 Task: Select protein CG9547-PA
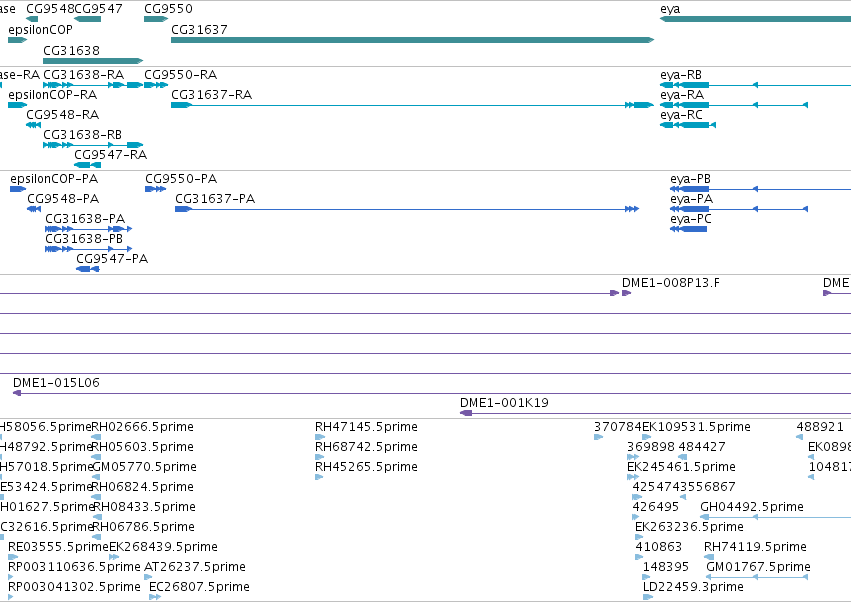[x=87, y=269]
